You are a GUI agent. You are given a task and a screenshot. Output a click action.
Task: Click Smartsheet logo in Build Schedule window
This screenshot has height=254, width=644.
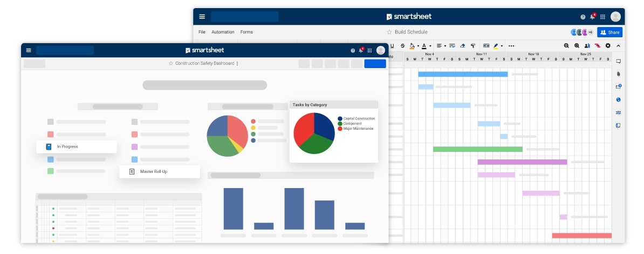coord(409,16)
